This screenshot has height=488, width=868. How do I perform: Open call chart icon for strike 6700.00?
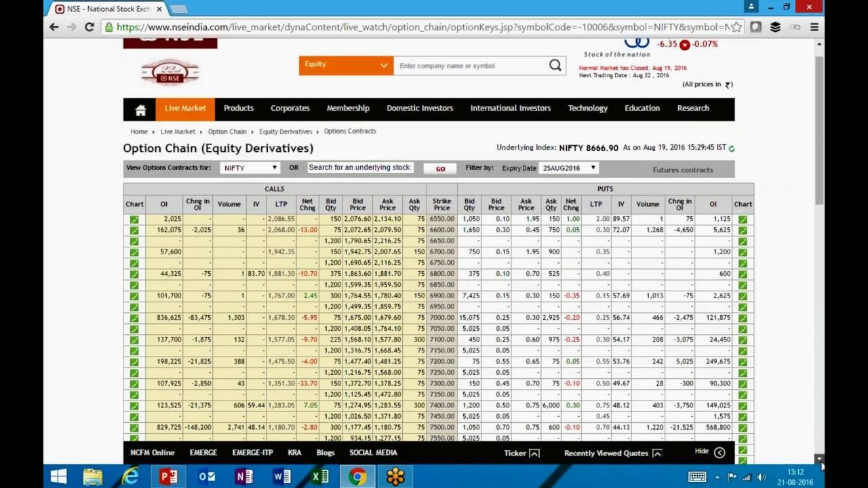point(134,252)
